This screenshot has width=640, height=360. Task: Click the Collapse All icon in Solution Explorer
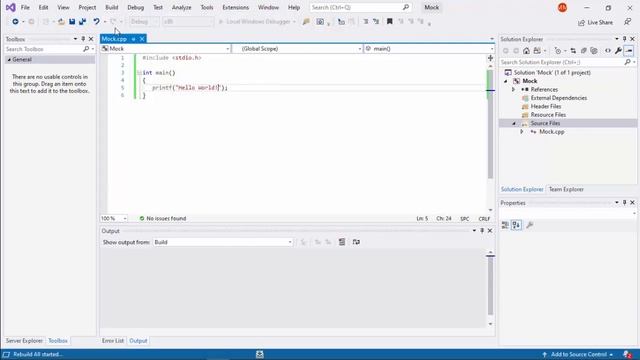[x=584, y=51]
